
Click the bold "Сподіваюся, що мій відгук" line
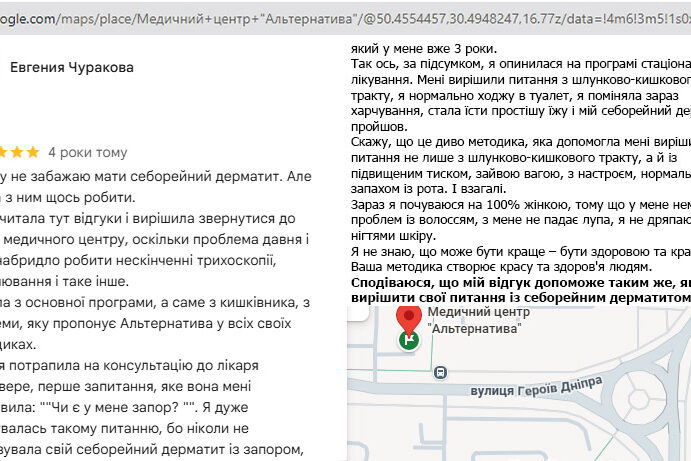click(520, 283)
